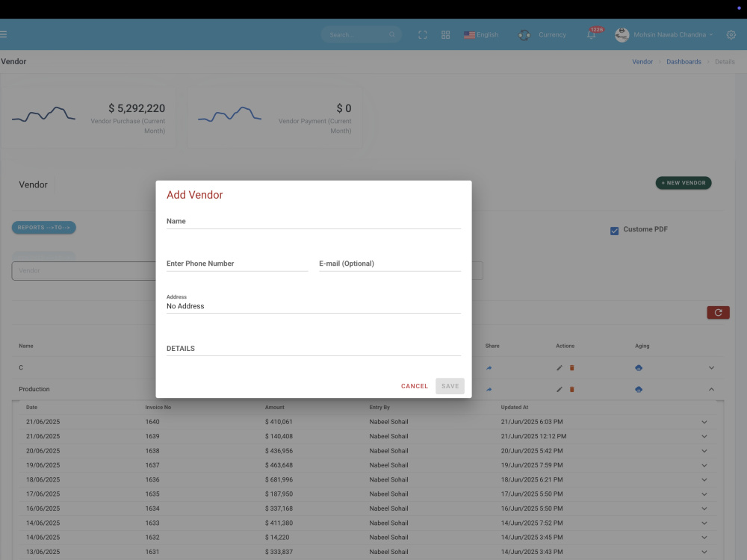Screen dimensions: 747x560
Task: Click the Production vendor name
Action: point(34,390)
